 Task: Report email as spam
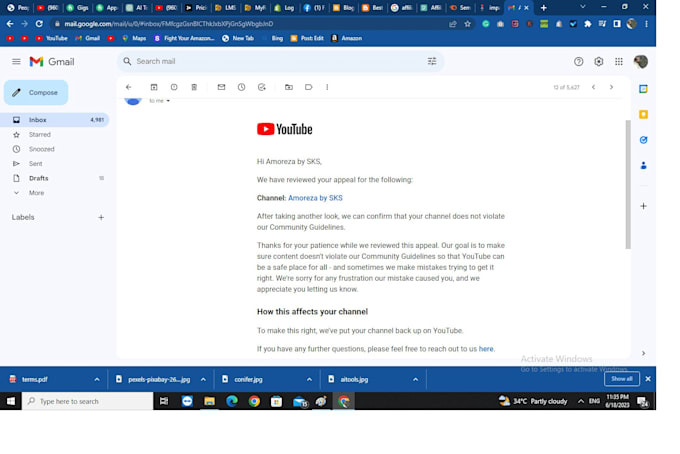174,87
